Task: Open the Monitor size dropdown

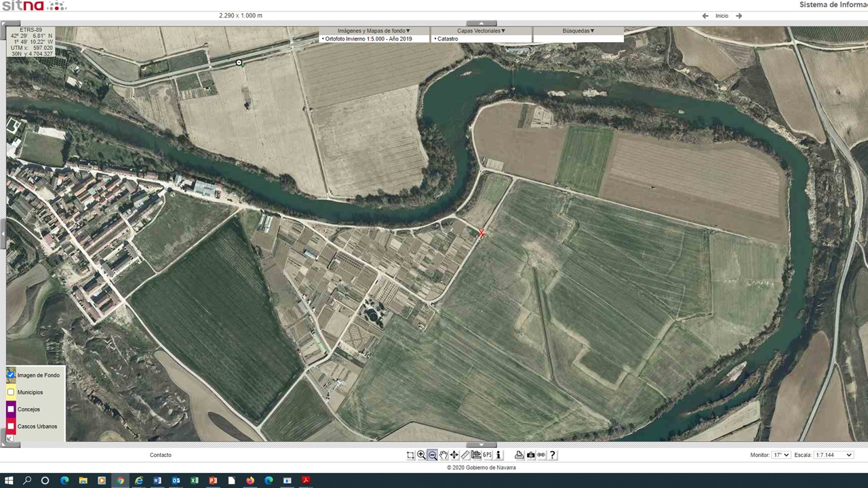Action: click(781, 455)
